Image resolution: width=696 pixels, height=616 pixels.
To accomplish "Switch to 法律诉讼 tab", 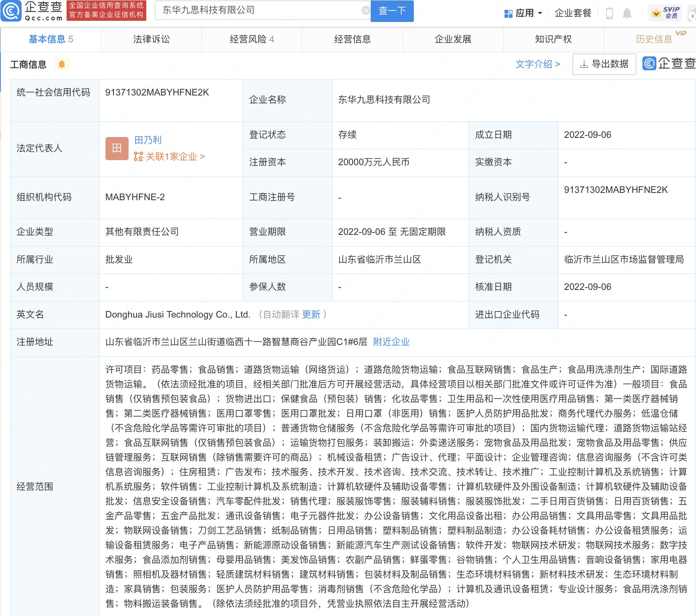I will (x=151, y=39).
